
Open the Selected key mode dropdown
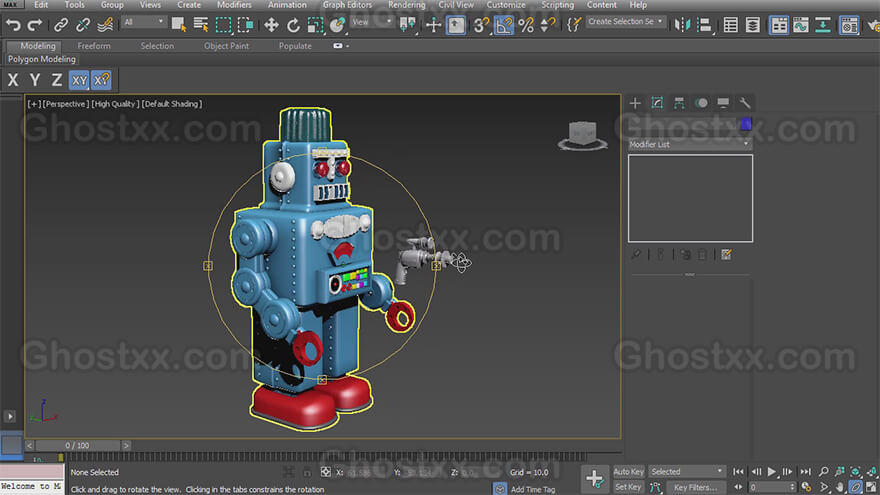[686, 471]
